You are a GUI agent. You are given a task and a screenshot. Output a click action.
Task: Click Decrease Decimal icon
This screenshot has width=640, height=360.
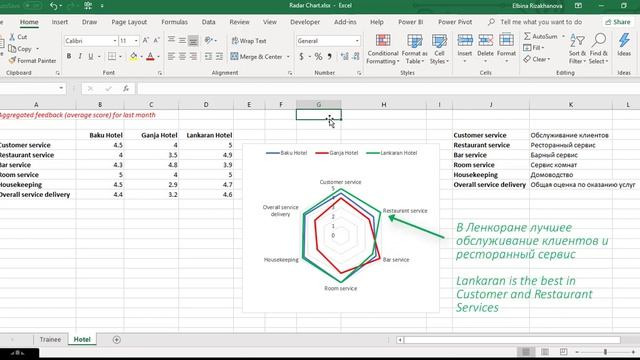click(356, 56)
